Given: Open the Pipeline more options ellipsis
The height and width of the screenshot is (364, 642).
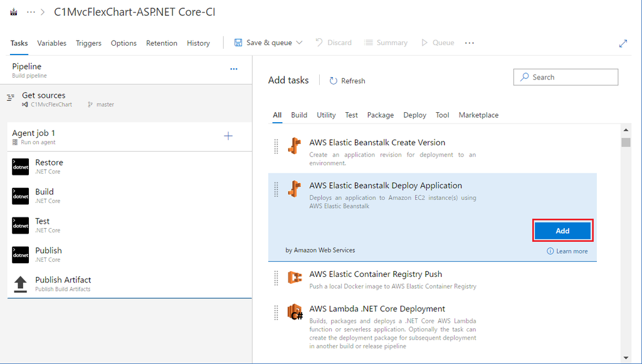Looking at the screenshot, I should pos(234,69).
